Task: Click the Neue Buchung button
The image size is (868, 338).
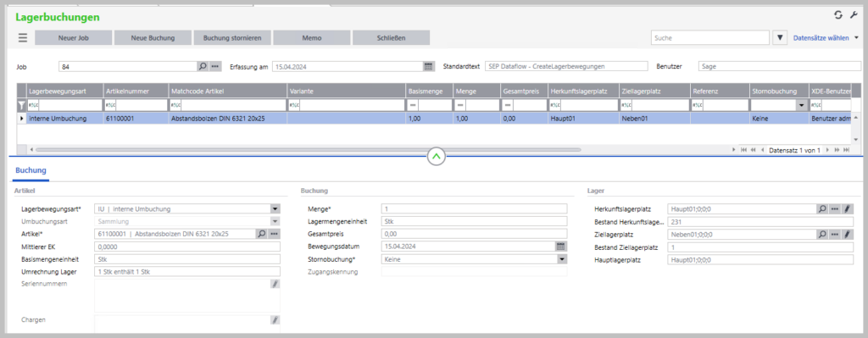Action: click(x=153, y=38)
